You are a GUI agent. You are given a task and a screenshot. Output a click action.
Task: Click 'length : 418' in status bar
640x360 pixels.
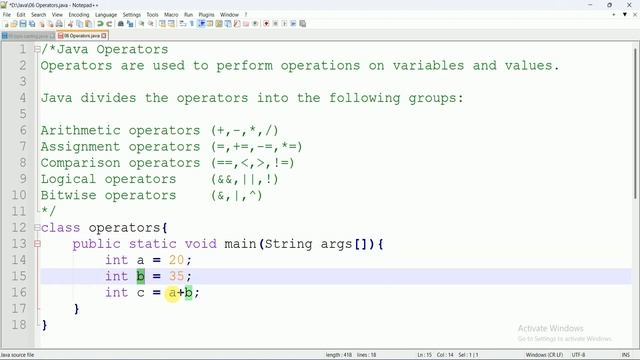tap(339, 355)
